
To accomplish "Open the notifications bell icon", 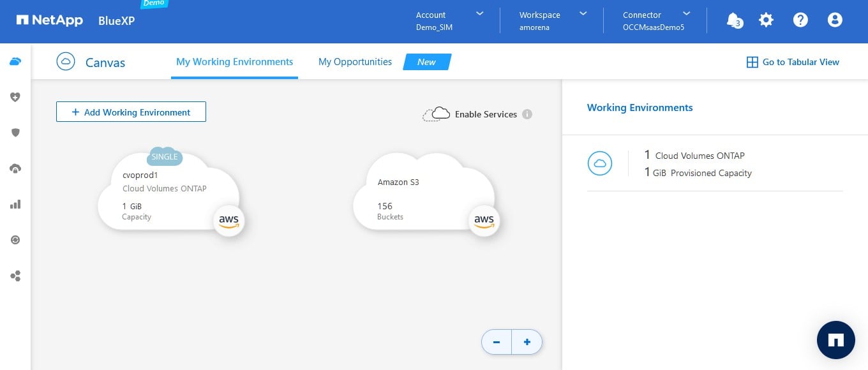I will [733, 20].
